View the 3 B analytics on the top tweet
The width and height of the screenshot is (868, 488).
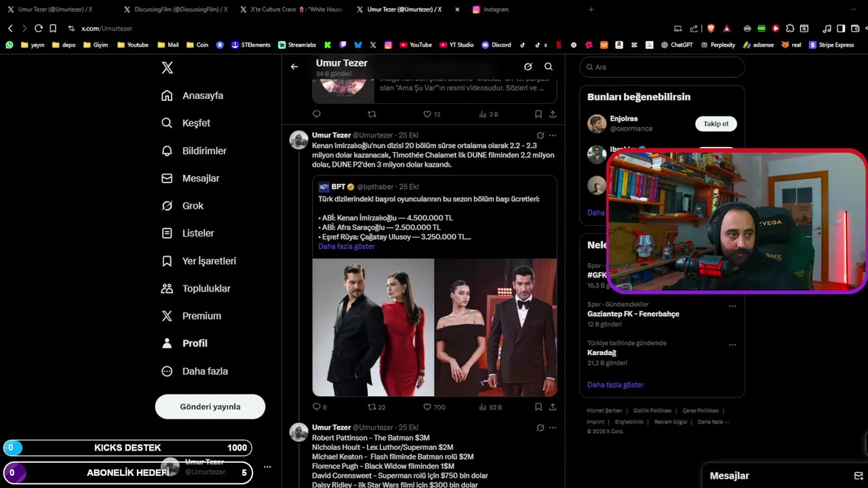(488, 114)
